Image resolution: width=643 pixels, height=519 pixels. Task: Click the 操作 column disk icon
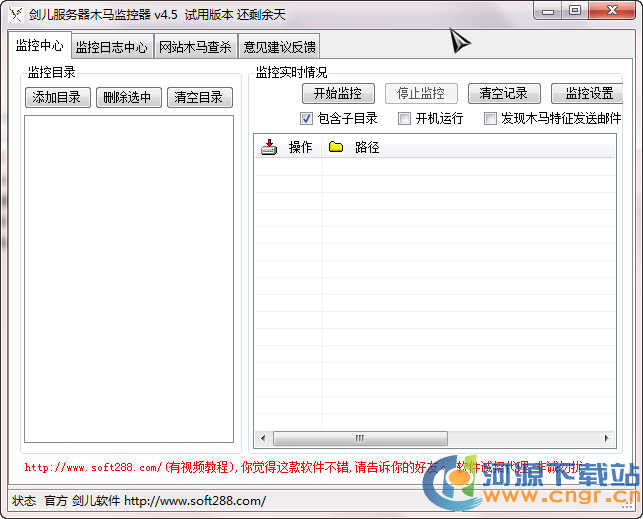click(269, 147)
